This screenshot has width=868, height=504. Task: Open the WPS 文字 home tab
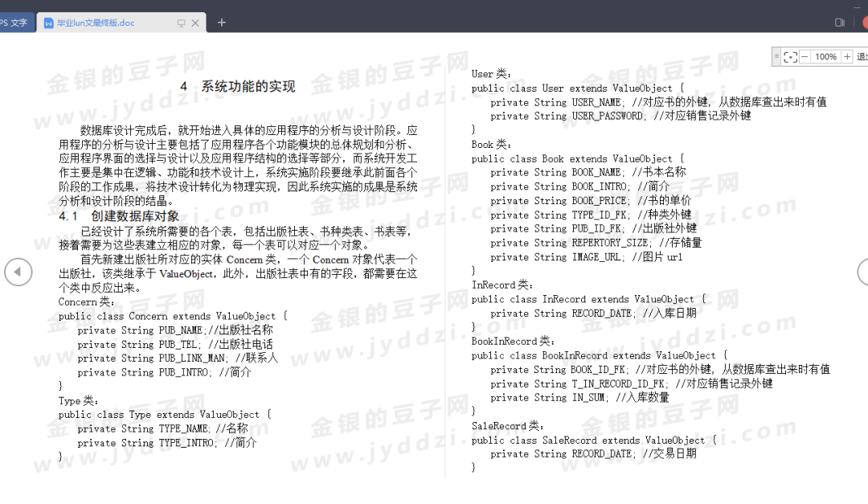coord(15,23)
